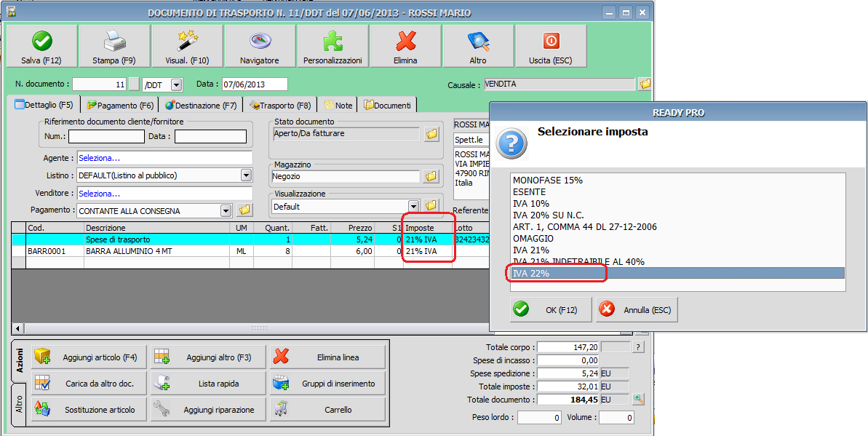The image size is (868, 436).
Task: Select the Altro vertical tab
Action: (19, 405)
